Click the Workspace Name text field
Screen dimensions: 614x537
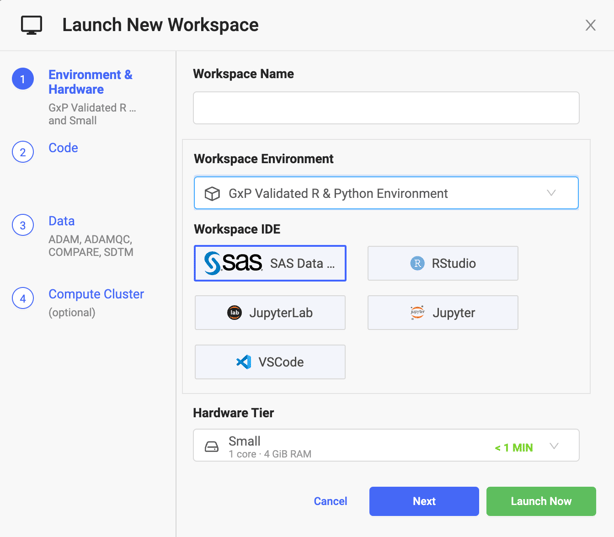point(386,108)
